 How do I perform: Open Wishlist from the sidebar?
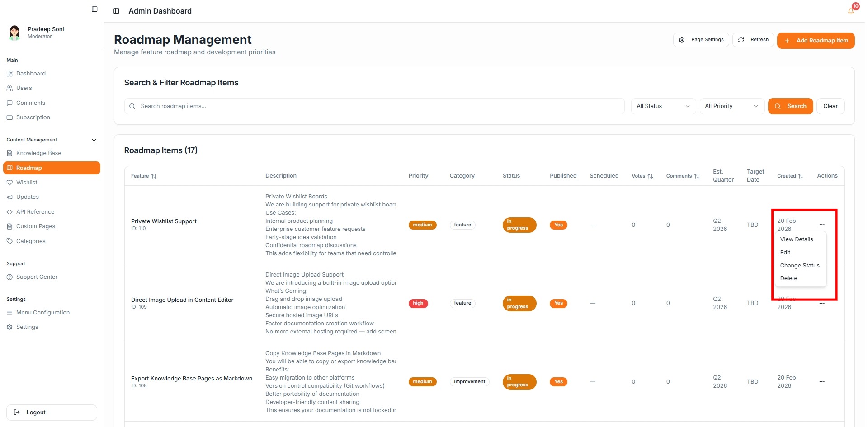[27, 183]
